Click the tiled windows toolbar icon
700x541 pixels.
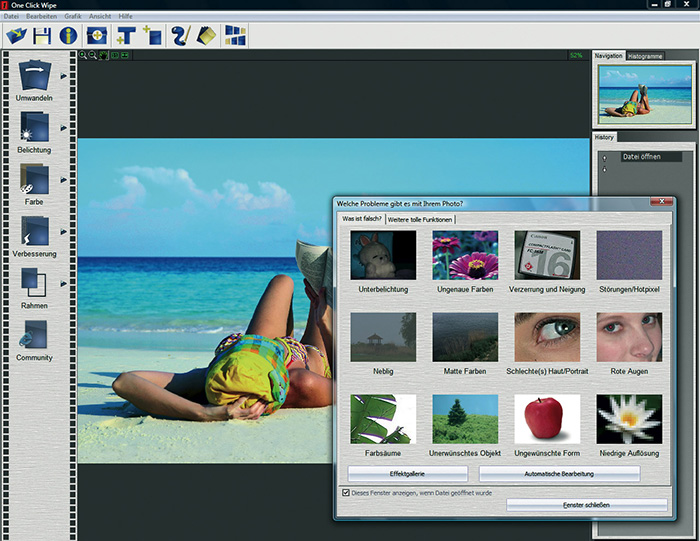coord(234,36)
